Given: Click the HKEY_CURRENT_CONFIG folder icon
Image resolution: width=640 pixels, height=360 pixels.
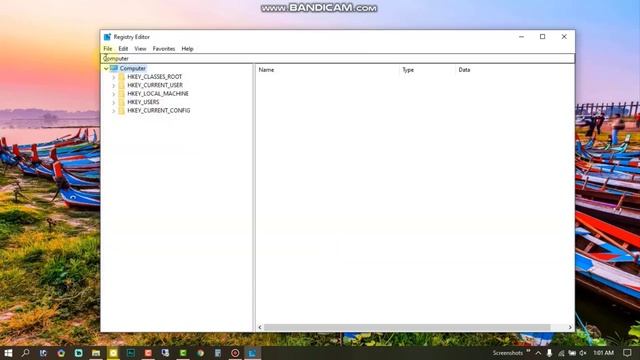Looking at the screenshot, I should [122, 111].
